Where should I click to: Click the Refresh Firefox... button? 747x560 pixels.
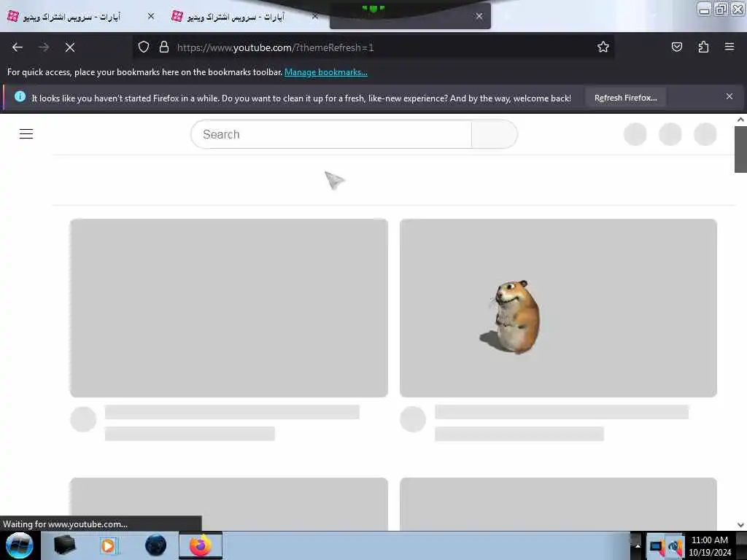tap(625, 98)
